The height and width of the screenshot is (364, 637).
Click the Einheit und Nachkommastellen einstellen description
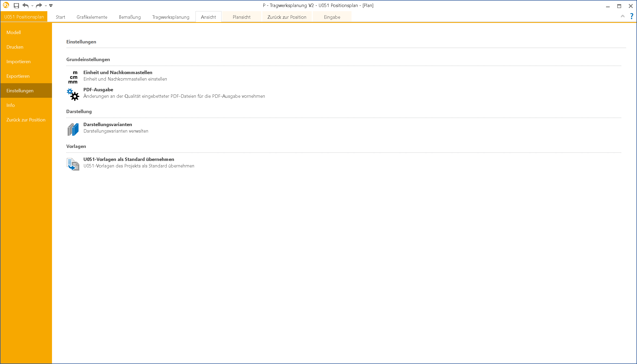(125, 79)
